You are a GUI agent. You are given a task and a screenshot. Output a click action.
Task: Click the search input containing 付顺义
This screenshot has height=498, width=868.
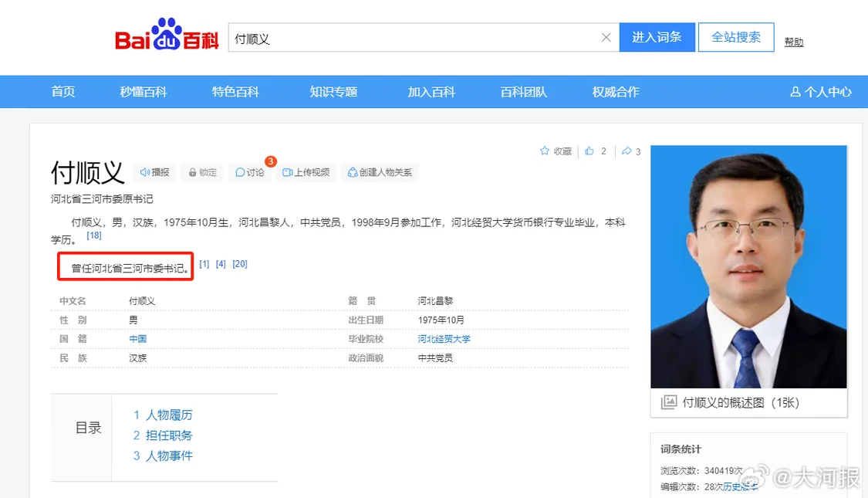tap(413, 38)
